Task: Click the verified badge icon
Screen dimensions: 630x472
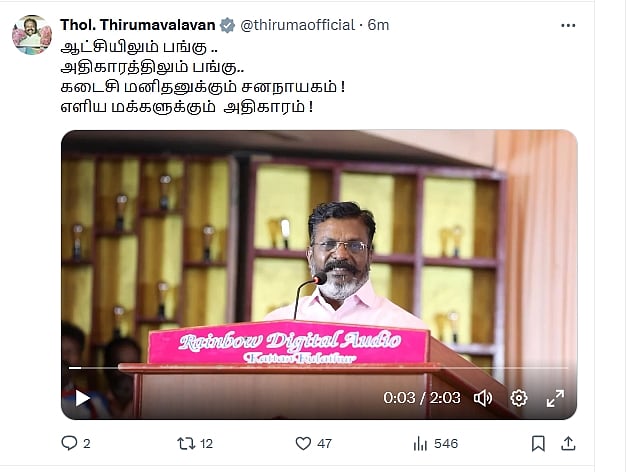Action: pyautogui.click(x=227, y=25)
